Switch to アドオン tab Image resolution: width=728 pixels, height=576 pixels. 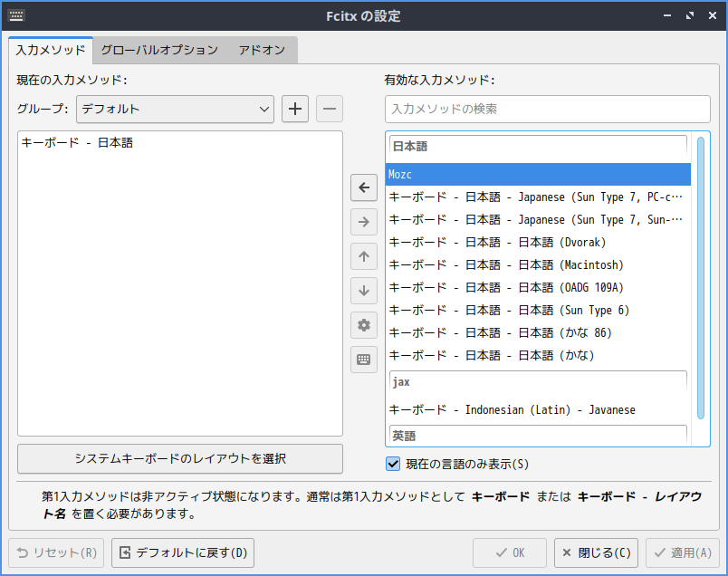(262, 50)
